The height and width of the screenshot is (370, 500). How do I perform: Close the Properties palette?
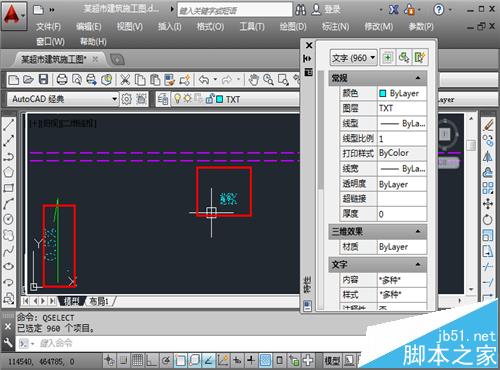click(x=309, y=45)
